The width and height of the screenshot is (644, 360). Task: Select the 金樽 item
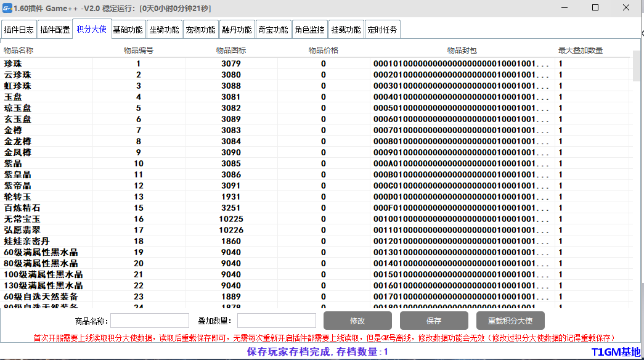(x=315, y=130)
